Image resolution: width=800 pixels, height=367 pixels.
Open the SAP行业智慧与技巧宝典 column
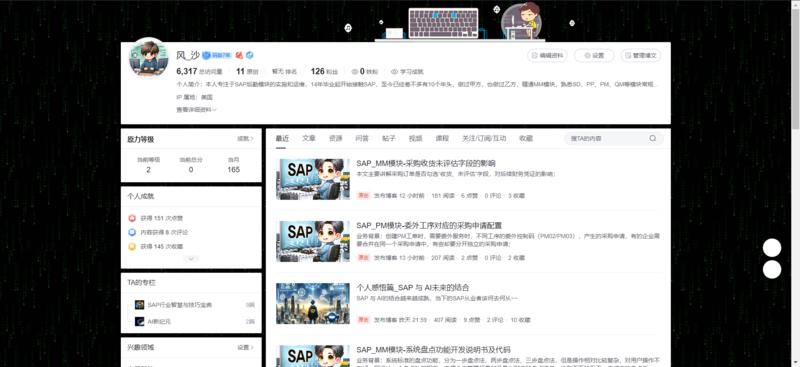[x=179, y=305]
